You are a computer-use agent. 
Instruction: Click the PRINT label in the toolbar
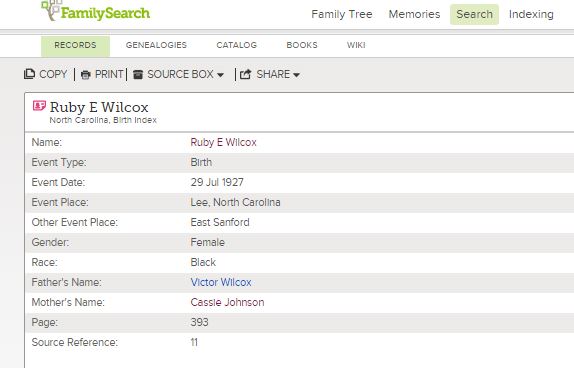[x=109, y=74]
